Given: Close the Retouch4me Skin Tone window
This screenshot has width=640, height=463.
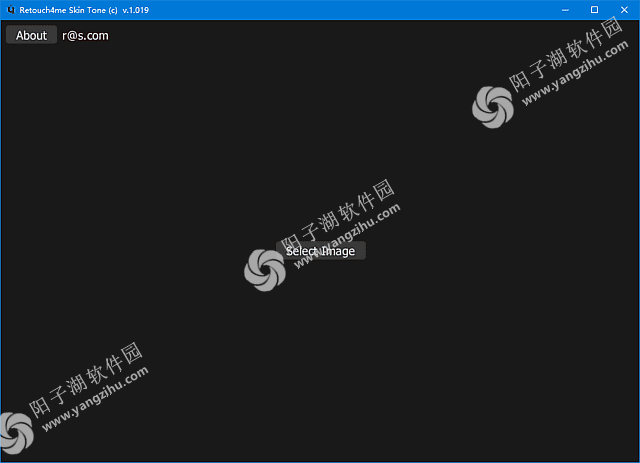Looking at the screenshot, I should (624, 9).
